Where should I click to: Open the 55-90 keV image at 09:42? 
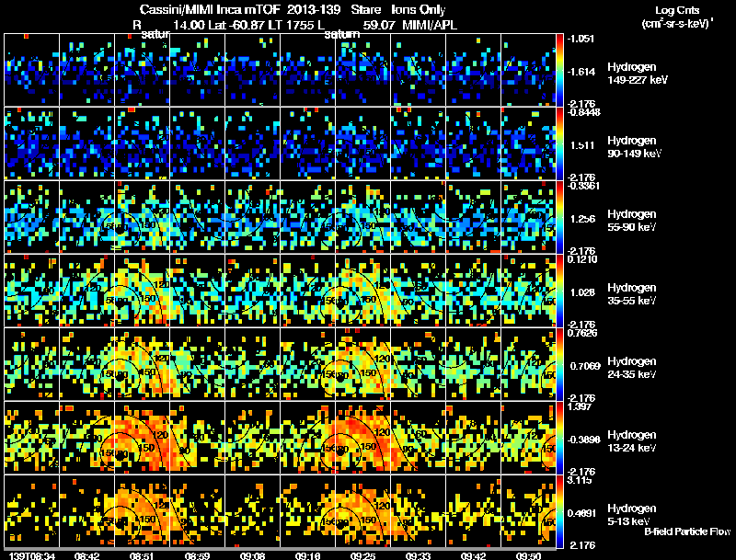[473, 217]
